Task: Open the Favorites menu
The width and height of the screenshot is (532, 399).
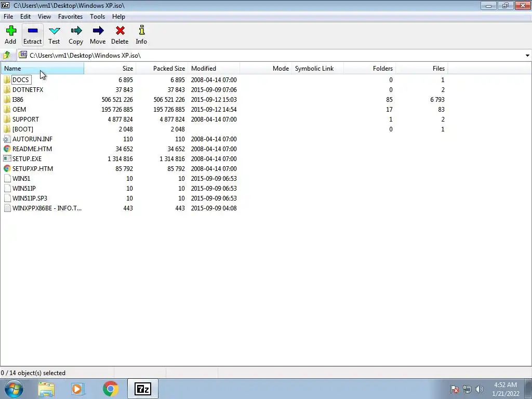Action: (70, 16)
